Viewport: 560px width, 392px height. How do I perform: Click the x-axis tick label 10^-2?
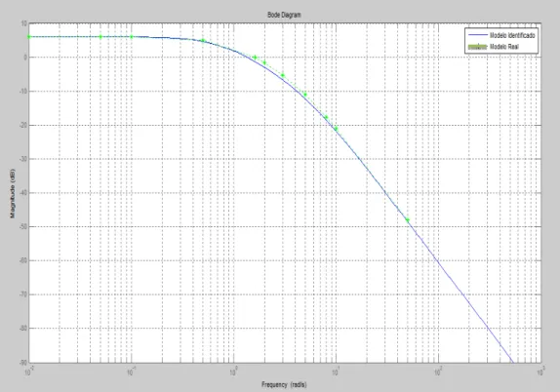[29, 372]
